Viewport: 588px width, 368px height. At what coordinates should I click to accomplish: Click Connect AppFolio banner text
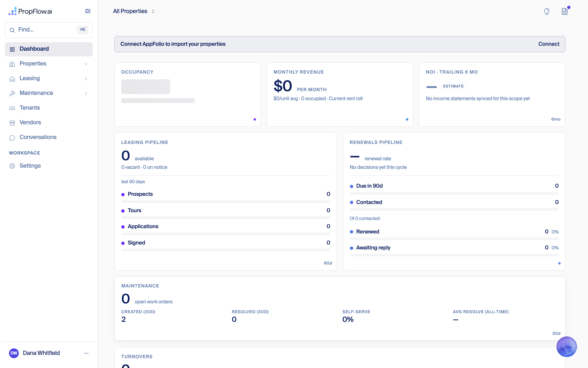click(x=173, y=44)
